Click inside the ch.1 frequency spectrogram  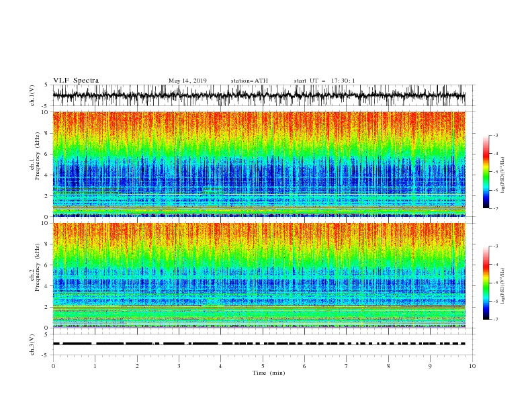pos(259,164)
